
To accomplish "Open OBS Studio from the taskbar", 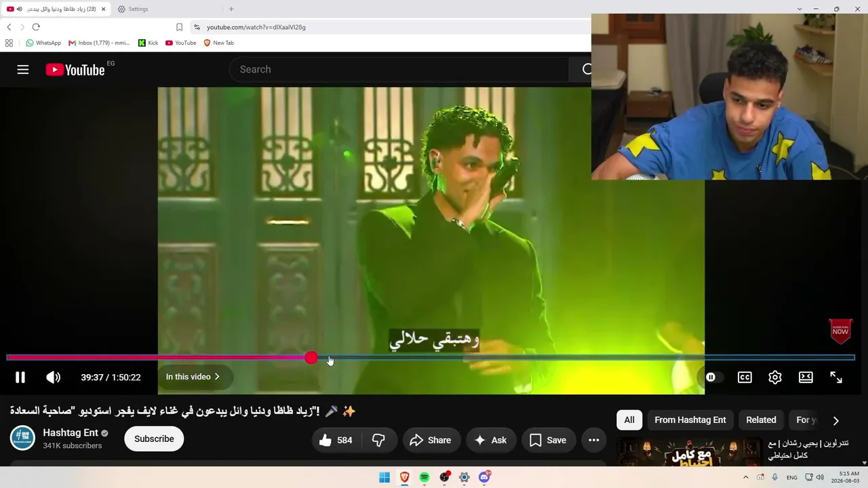I will [445, 477].
